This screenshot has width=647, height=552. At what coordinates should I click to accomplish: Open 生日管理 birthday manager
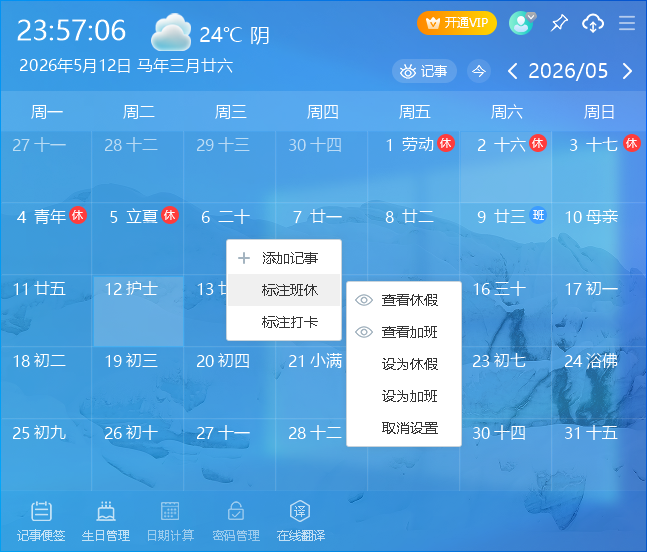click(x=106, y=521)
